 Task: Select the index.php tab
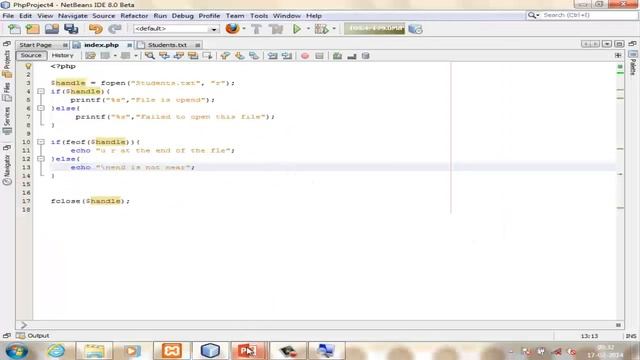tap(102, 45)
